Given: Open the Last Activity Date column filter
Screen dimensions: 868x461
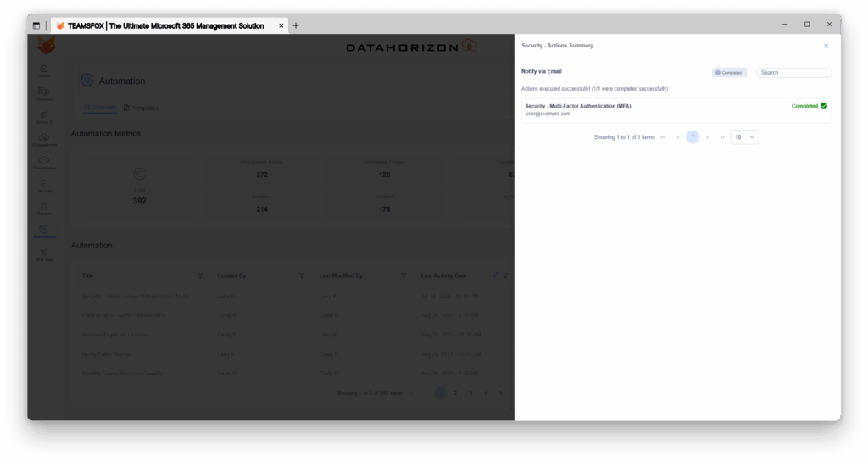Looking at the screenshot, I should click(505, 275).
